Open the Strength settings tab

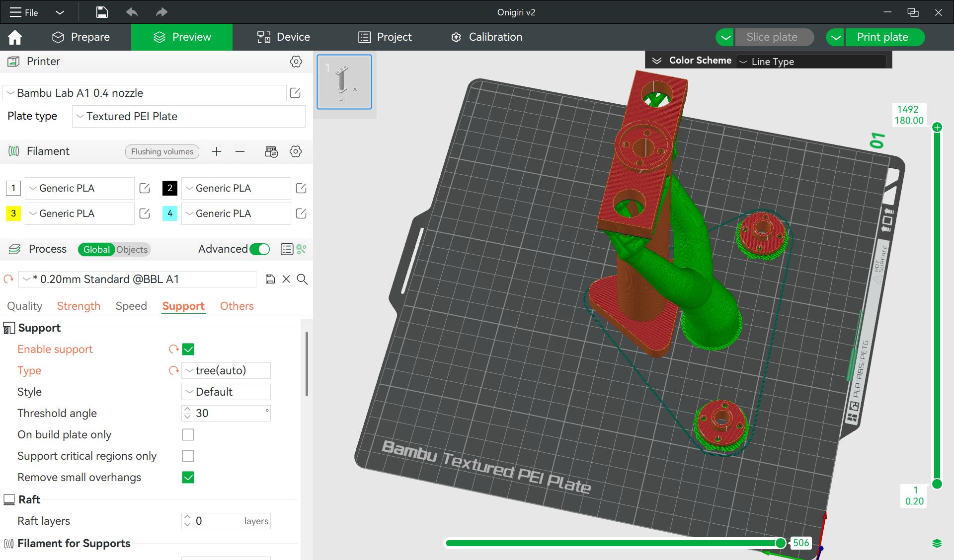coord(79,306)
